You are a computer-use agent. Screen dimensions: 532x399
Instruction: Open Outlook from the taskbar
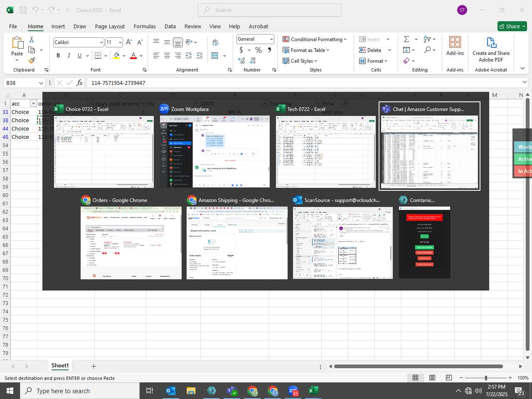[170, 391]
